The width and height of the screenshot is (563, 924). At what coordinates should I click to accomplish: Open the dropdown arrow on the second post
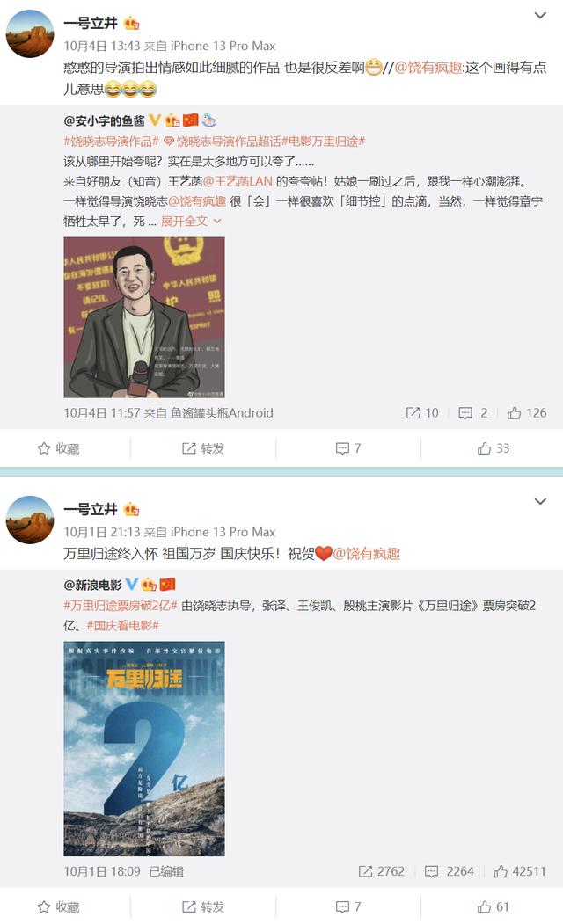pyautogui.click(x=540, y=501)
